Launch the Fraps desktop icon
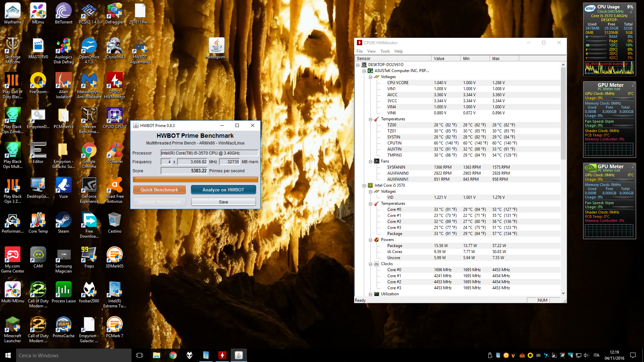The height and width of the screenshot is (362, 644). (x=89, y=258)
